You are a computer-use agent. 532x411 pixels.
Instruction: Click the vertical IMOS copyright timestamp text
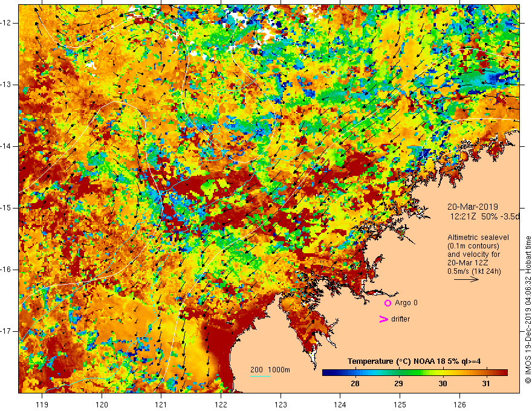(528, 310)
